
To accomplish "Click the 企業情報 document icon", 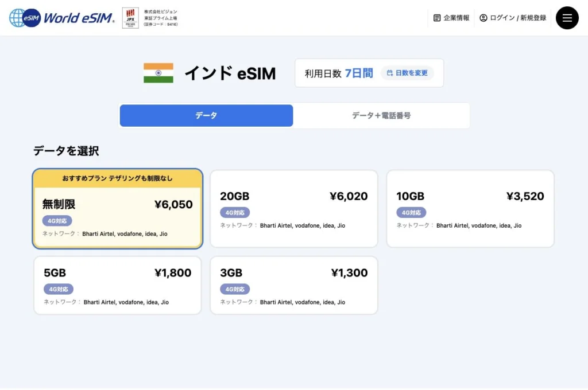I will point(436,18).
